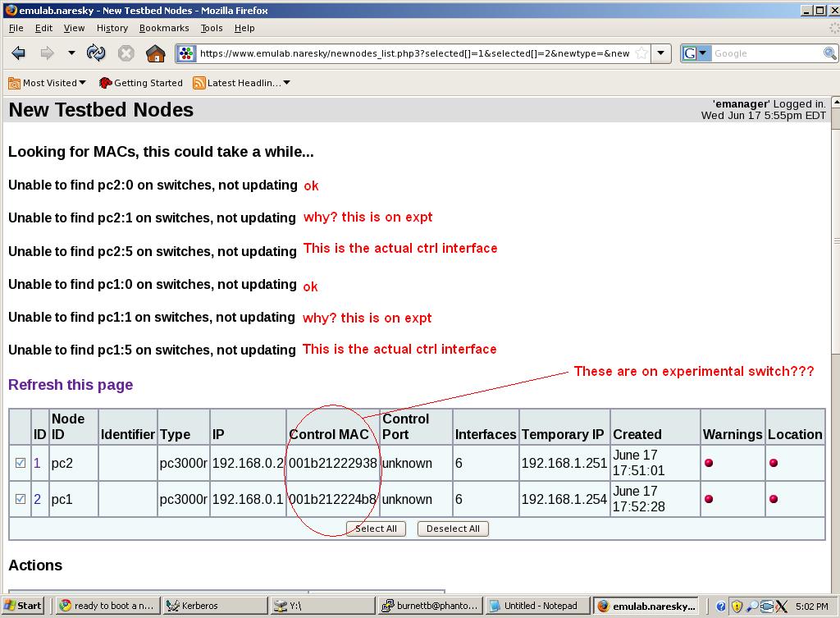The height and width of the screenshot is (618, 840).
Task: Click the Control MAC 001b212224b8 cell
Action: coord(333,499)
